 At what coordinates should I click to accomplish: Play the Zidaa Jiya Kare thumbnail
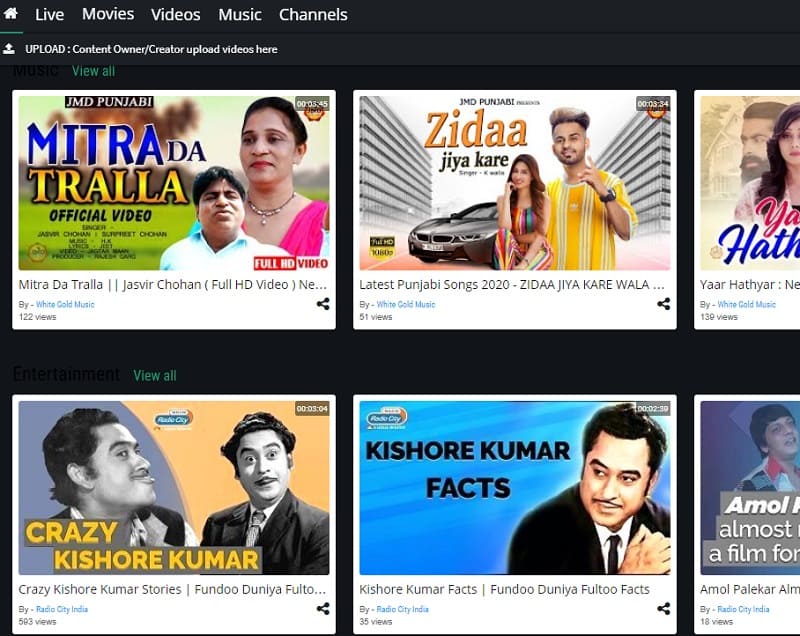(515, 183)
